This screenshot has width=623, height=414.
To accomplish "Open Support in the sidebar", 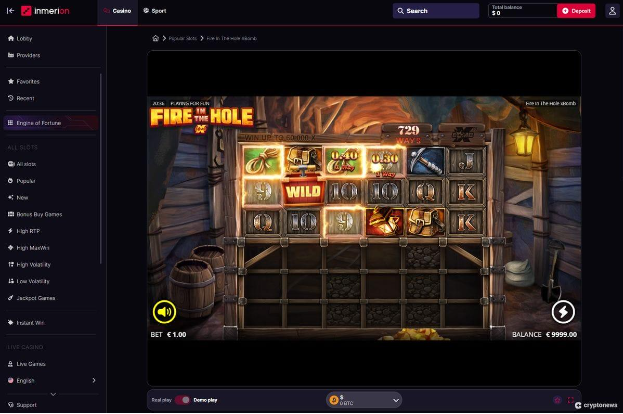I will pyautogui.click(x=22, y=405).
